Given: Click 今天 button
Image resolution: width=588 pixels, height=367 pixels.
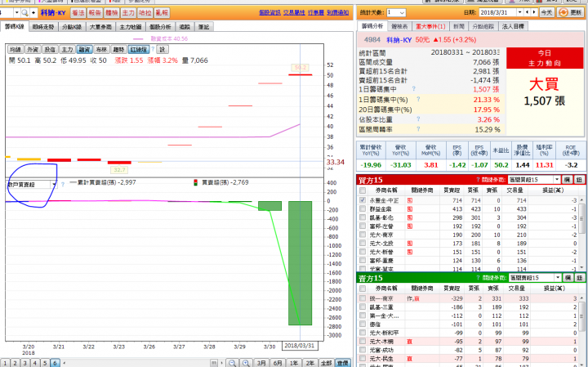Looking at the screenshot, I should (546, 12).
